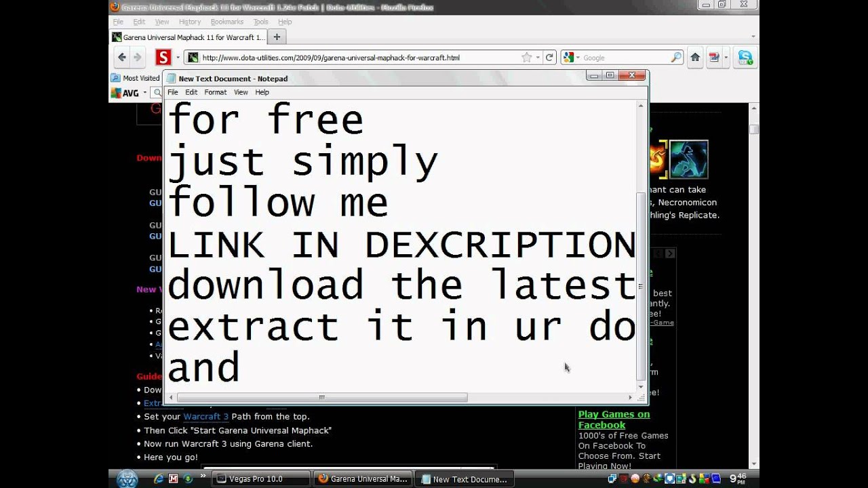Screen dimensions: 868x488
Task: Click the AVG toolbar logo
Action: point(125,93)
